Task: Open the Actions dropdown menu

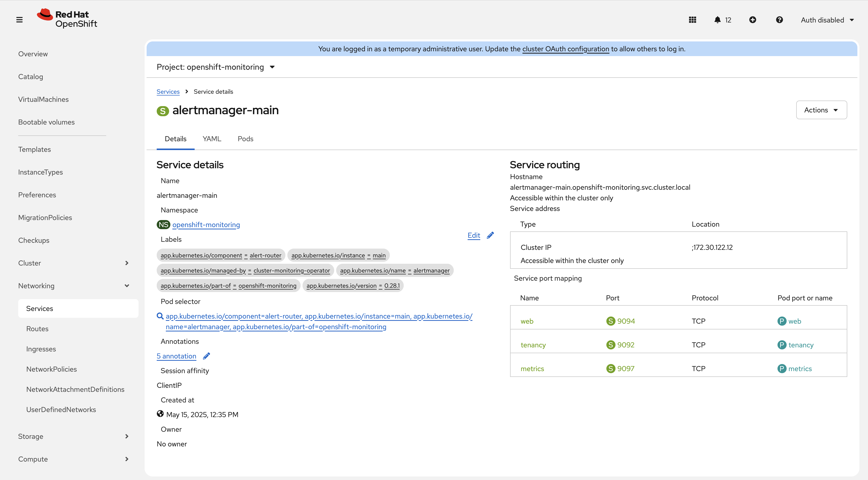Action: pyautogui.click(x=821, y=110)
